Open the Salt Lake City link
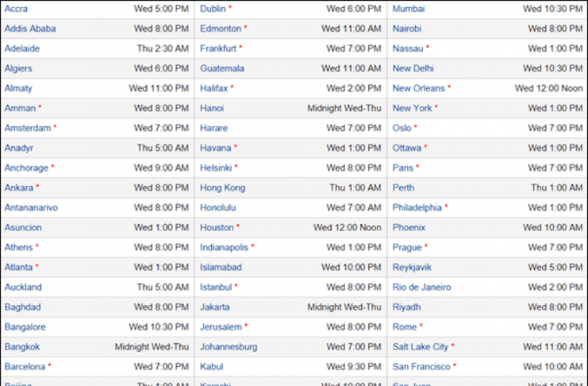The height and width of the screenshot is (386, 588). (x=421, y=347)
